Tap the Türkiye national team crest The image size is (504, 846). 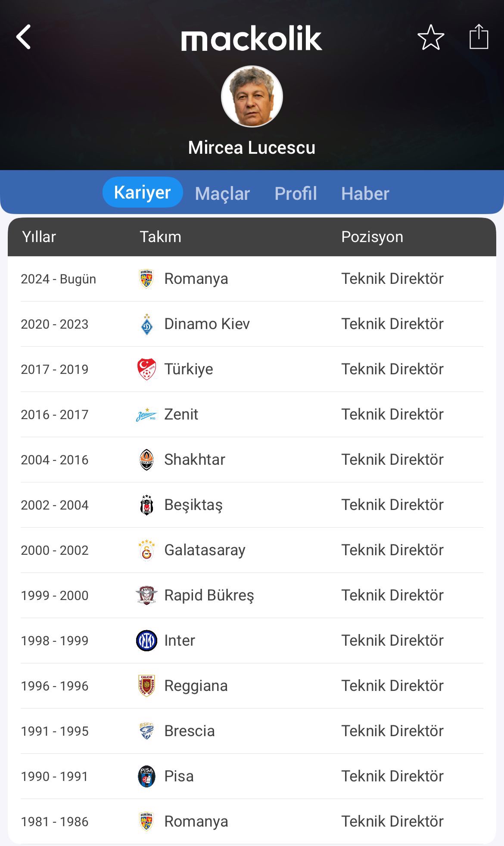coord(147,370)
